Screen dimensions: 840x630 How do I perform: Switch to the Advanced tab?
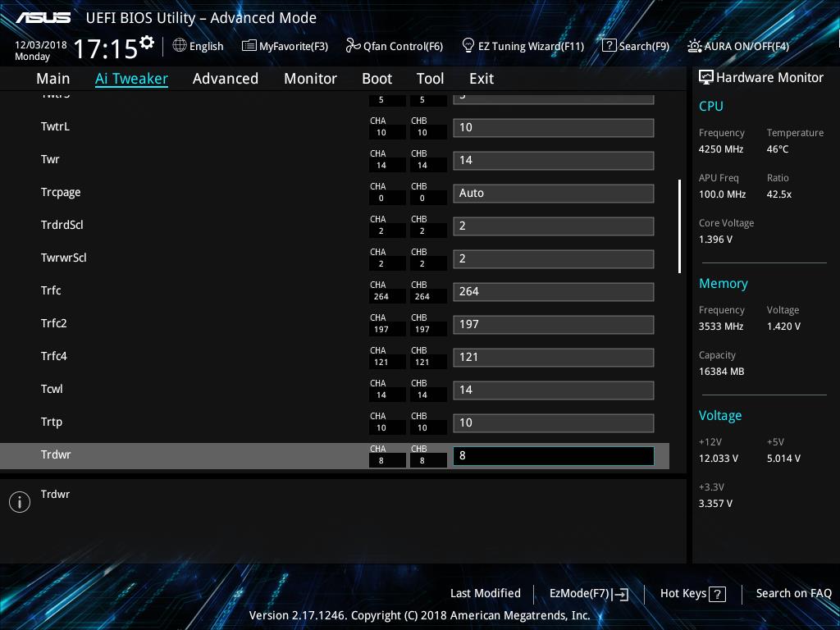pos(226,79)
